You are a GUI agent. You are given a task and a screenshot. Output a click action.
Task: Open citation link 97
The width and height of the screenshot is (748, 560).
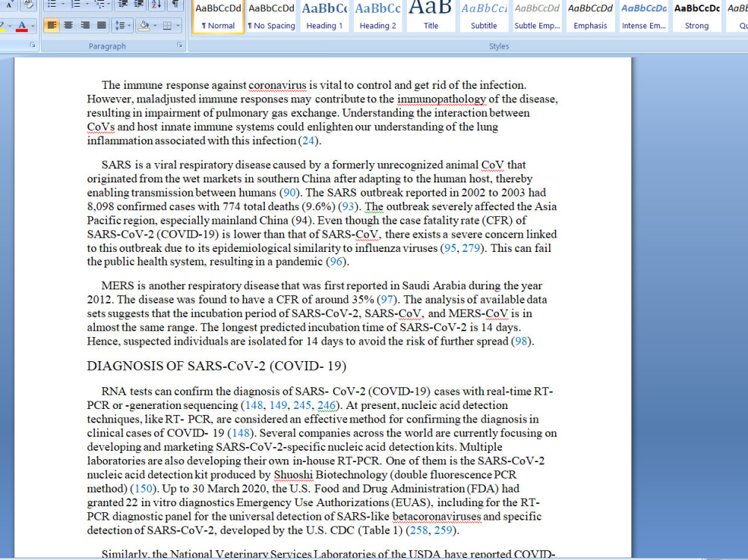[x=387, y=300]
